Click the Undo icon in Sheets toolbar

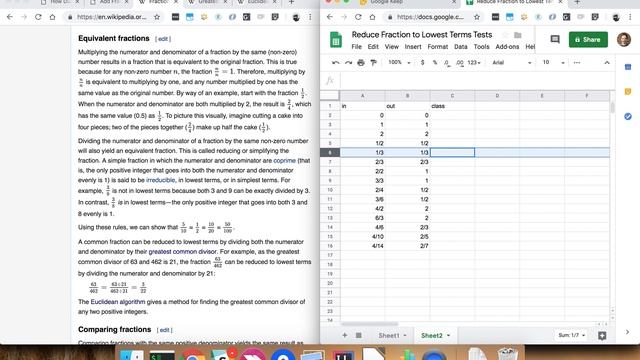pos(336,62)
